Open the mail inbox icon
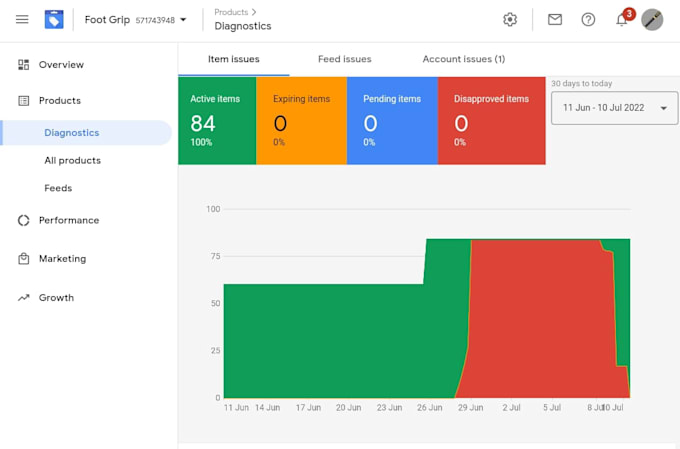The width and height of the screenshot is (680, 449). [555, 20]
